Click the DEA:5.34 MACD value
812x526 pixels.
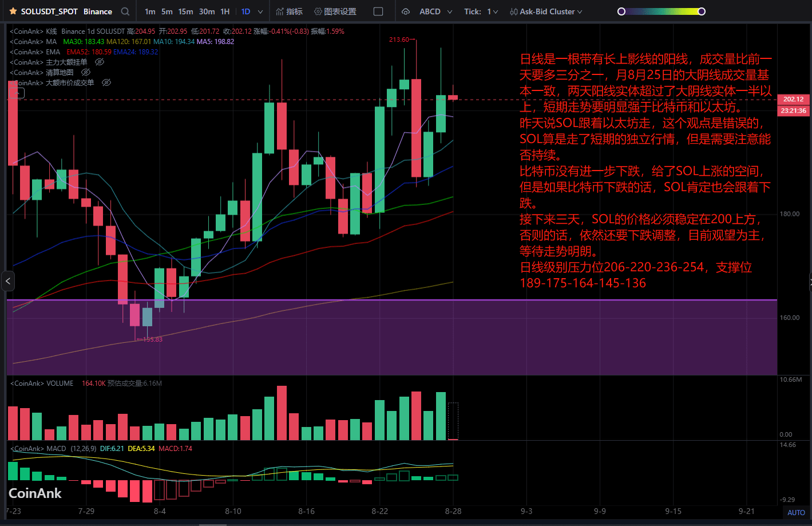pyautogui.click(x=141, y=449)
